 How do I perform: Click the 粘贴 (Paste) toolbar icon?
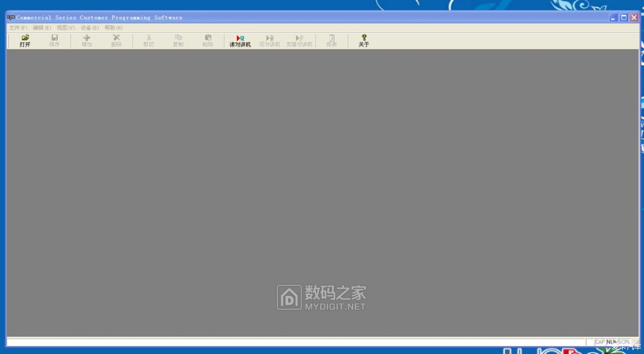(208, 40)
